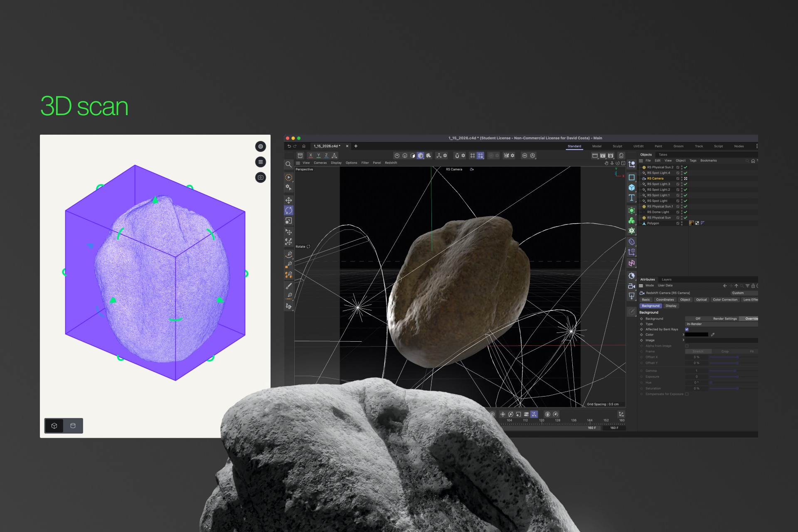Click the black Color swatch

click(x=697, y=335)
